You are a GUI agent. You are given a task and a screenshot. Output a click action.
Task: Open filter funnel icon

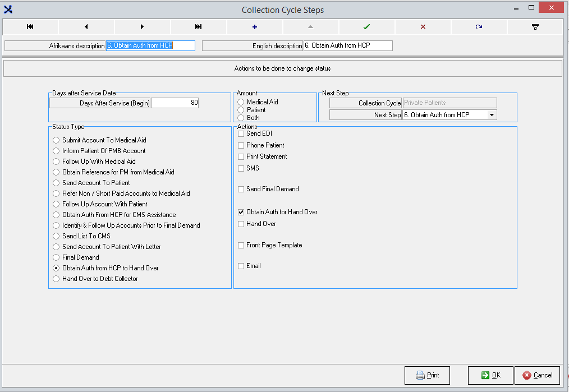pos(535,26)
